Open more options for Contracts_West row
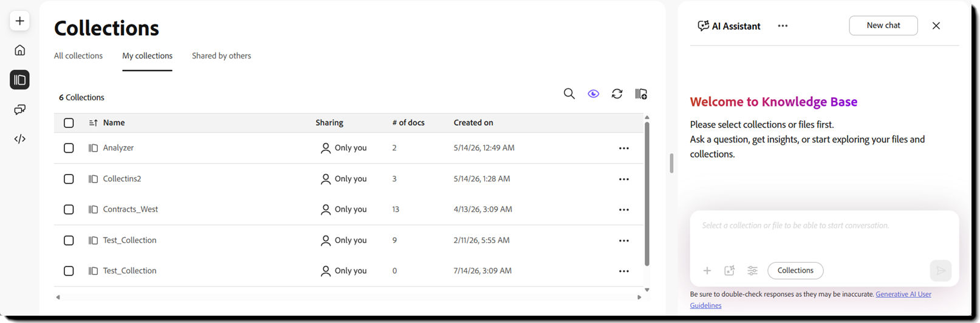Image resolution: width=980 pixels, height=323 pixels. click(x=623, y=210)
